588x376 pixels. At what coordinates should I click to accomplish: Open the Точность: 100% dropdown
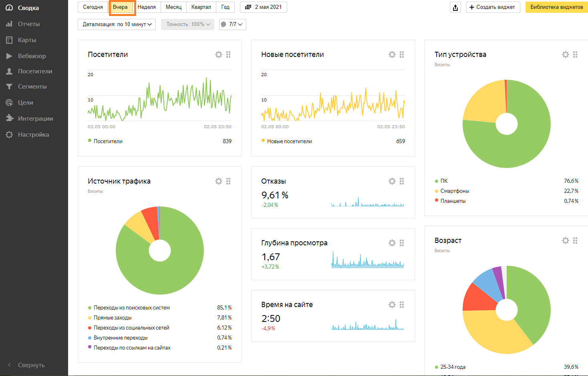(187, 24)
